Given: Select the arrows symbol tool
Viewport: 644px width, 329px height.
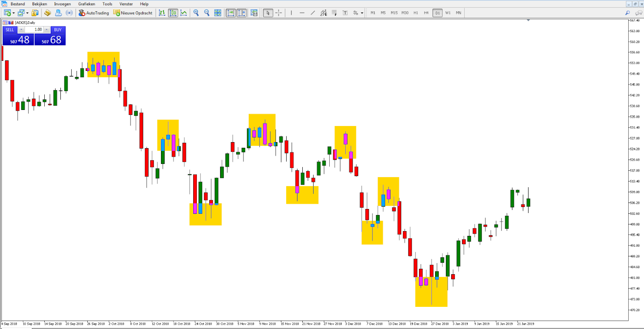Looking at the screenshot, I should pyautogui.click(x=355, y=13).
